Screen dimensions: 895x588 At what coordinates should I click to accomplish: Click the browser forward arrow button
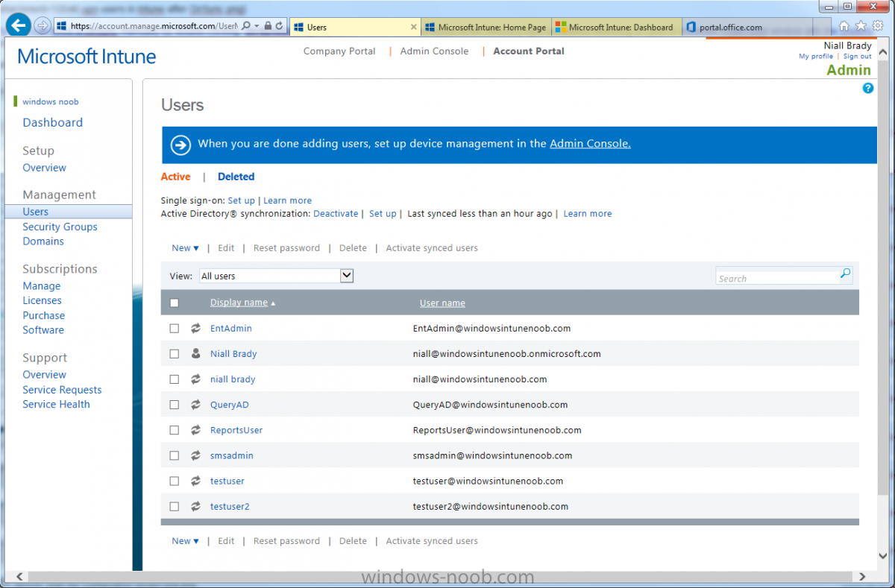coord(42,26)
